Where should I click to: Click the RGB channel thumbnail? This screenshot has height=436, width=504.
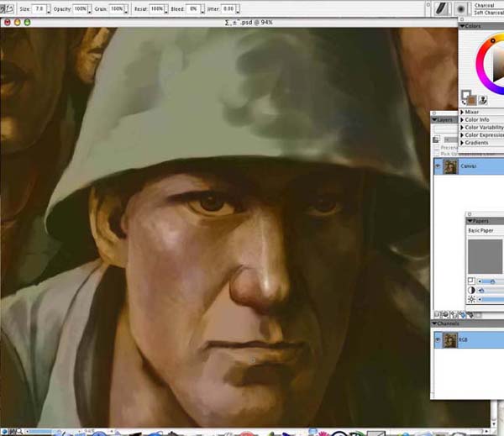[x=450, y=340]
